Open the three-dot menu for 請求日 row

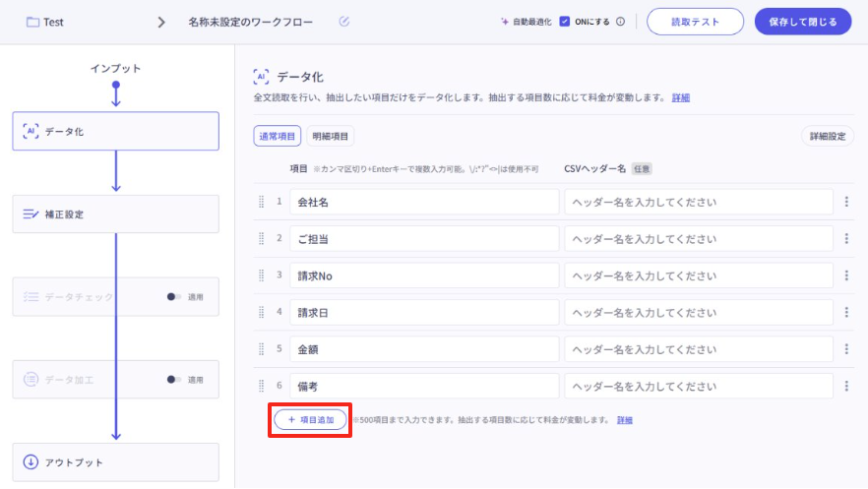846,312
